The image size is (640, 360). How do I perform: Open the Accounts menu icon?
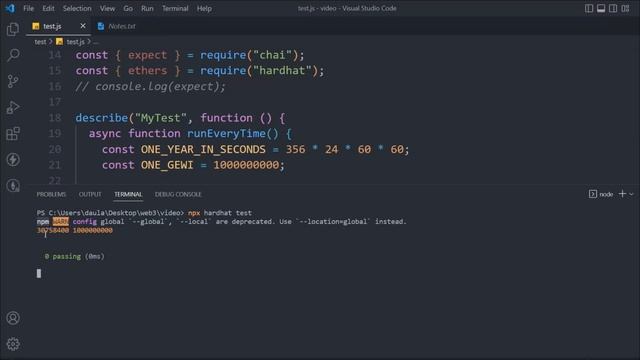pyautogui.click(x=13, y=318)
